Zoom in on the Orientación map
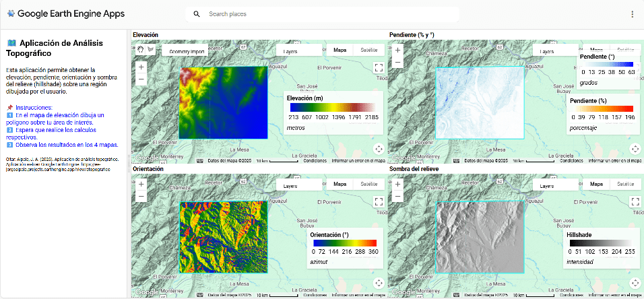Screen dimensions: 644x299 (141, 184)
